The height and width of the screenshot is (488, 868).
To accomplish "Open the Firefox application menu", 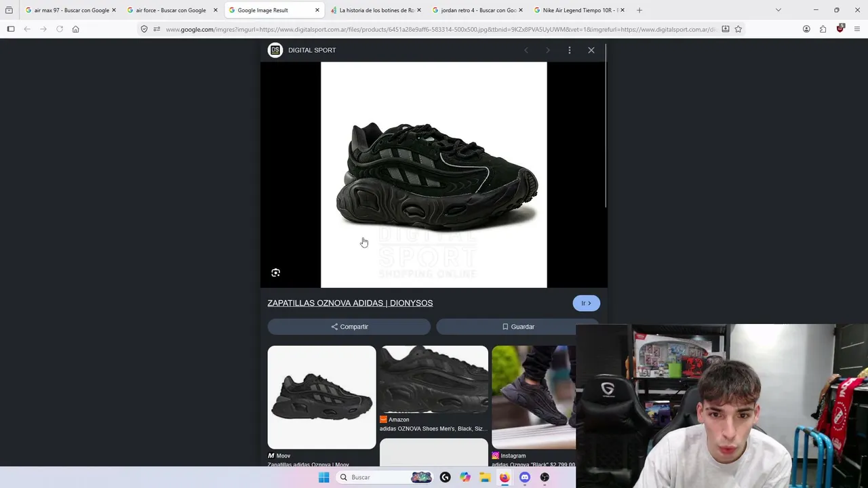I will click(857, 29).
